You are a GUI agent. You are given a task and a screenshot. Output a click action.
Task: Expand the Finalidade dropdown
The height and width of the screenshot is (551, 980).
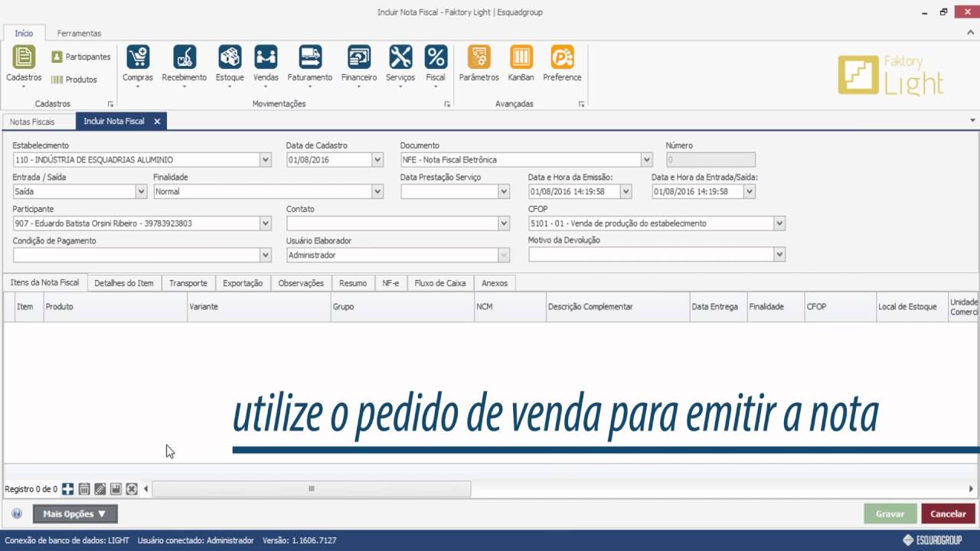click(x=377, y=192)
